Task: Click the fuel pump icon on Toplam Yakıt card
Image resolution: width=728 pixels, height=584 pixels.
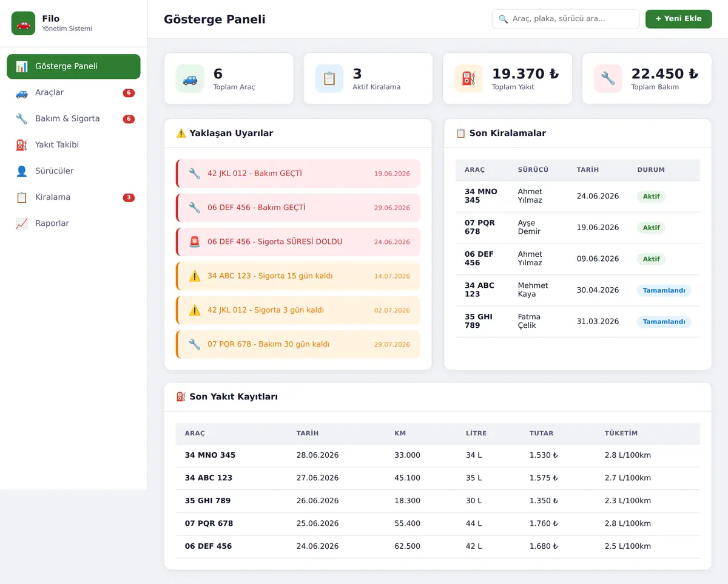Action: [x=468, y=79]
